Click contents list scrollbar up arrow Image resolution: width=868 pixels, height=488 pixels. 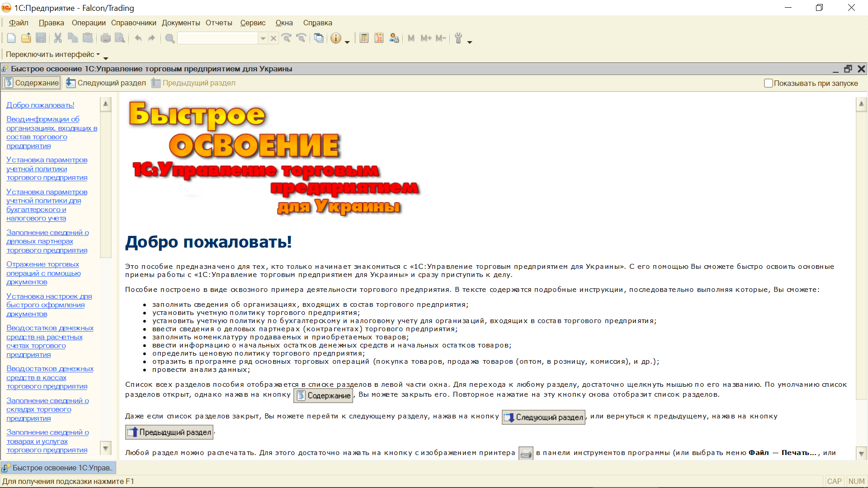tap(106, 104)
